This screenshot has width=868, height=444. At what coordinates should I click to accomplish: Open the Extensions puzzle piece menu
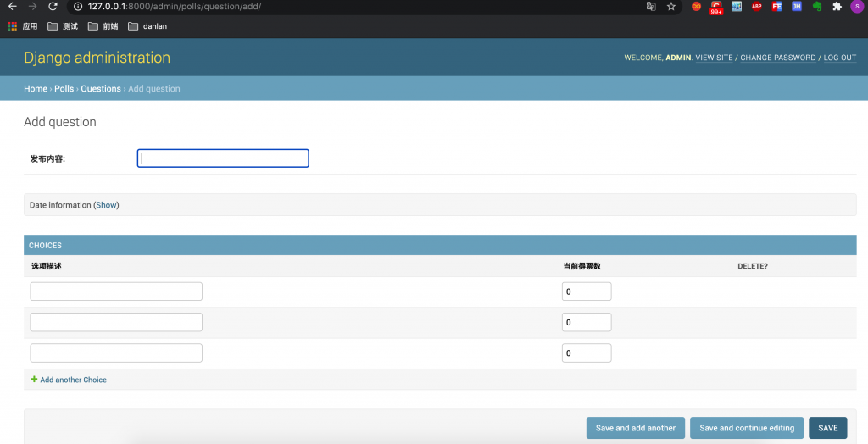click(837, 6)
